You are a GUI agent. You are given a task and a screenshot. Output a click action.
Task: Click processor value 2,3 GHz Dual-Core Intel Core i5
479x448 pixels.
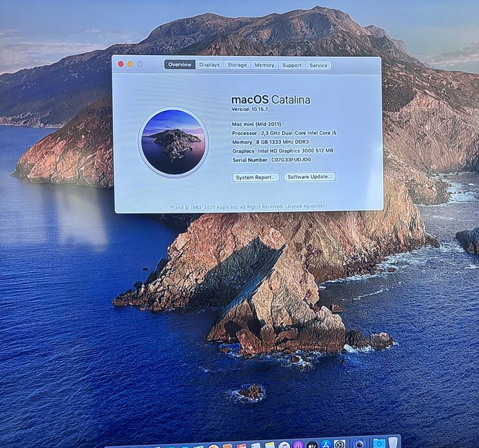[x=298, y=133]
